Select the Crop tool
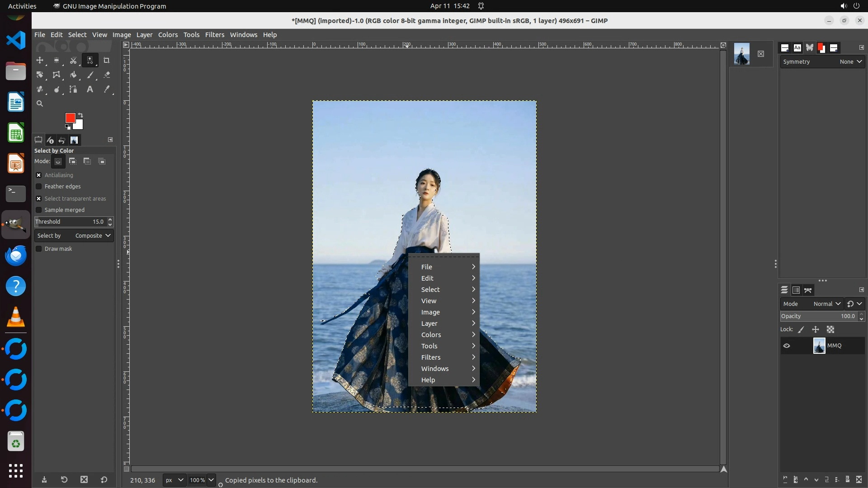Screen dimensions: 868x488 click(107, 60)
